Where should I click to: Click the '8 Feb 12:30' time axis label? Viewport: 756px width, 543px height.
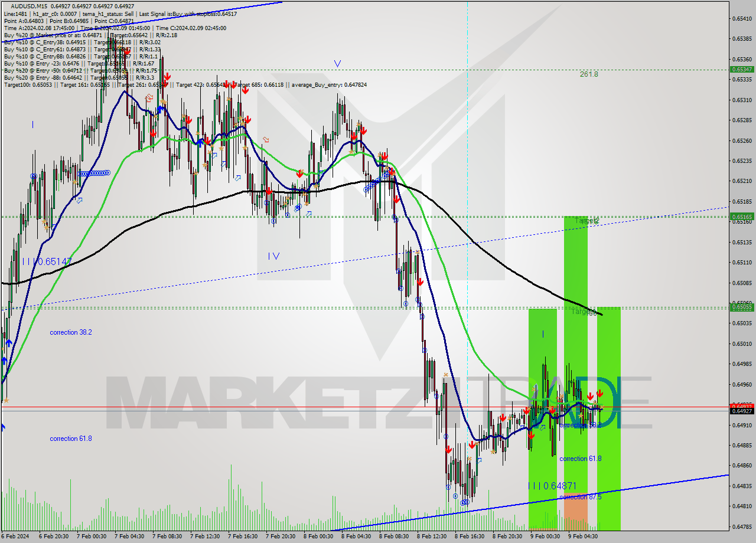click(x=432, y=537)
